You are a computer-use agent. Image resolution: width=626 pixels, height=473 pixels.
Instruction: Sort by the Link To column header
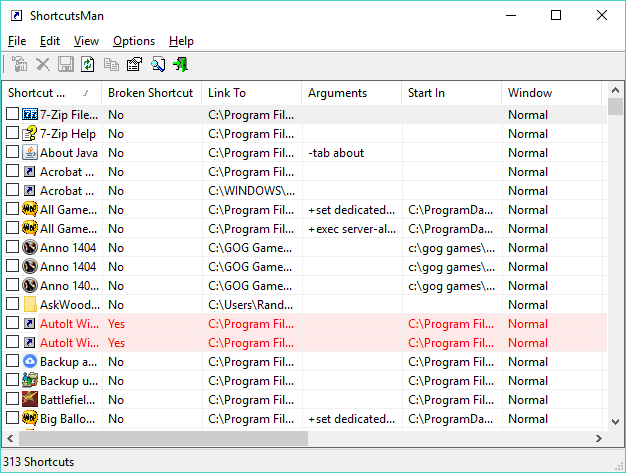click(x=252, y=93)
